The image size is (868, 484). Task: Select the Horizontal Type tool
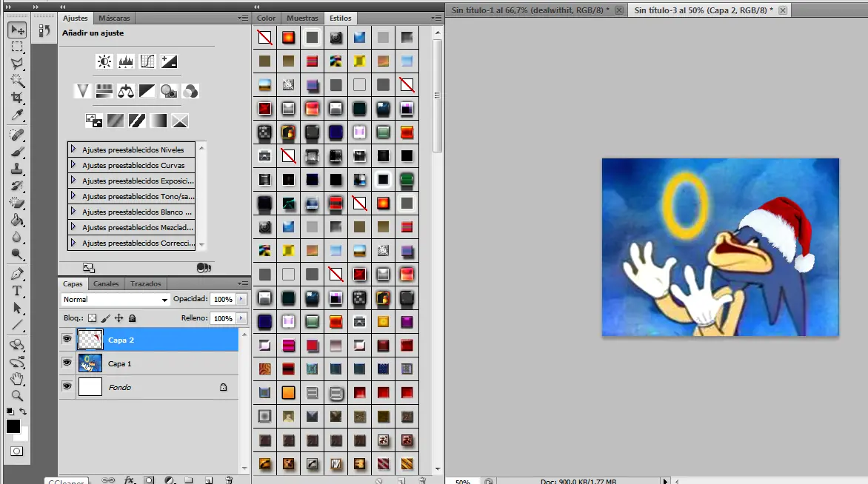(17, 291)
